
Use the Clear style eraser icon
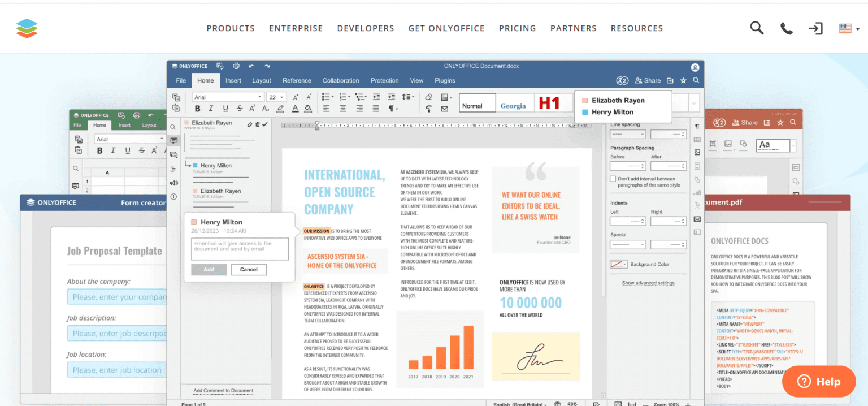coord(429,97)
